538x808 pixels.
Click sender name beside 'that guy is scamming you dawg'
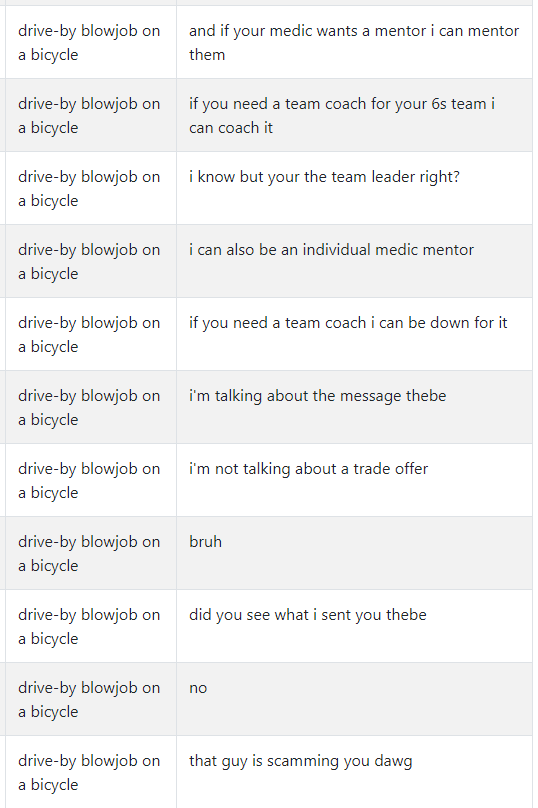pos(89,772)
